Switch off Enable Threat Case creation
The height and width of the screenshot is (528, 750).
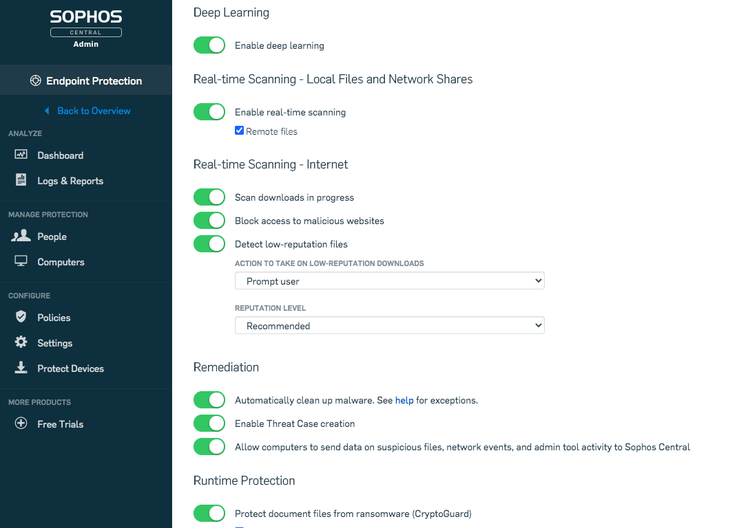[209, 423]
